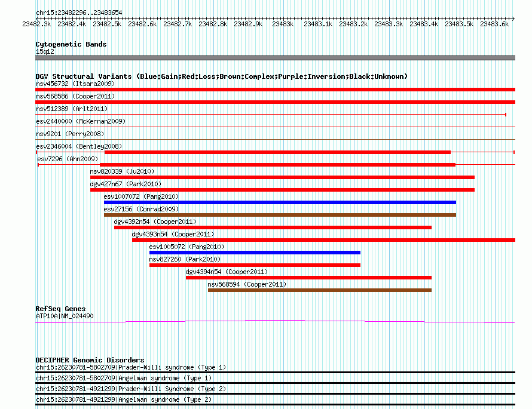The height and width of the screenshot is (409, 532).
Task: Select the dgv4393n54 red loss bar
Action: point(323,240)
